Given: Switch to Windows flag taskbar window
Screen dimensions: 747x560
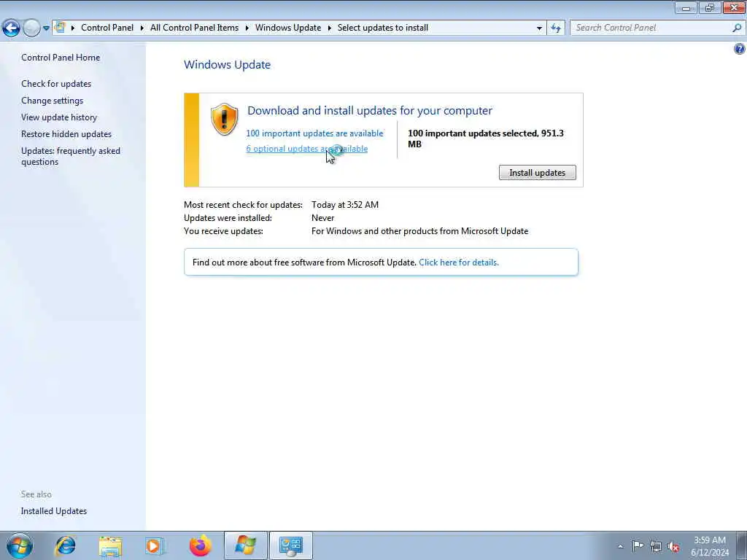Looking at the screenshot, I should click(x=246, y=545).
